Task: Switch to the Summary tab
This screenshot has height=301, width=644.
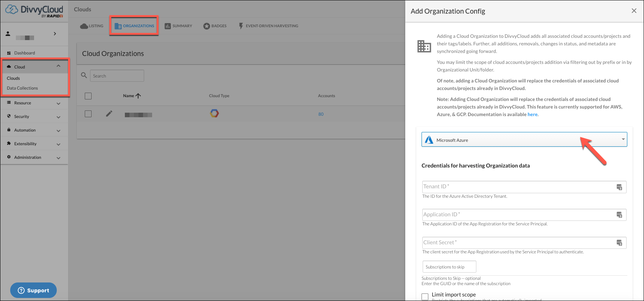Action: pyautogui.click(x=178, y=26)
